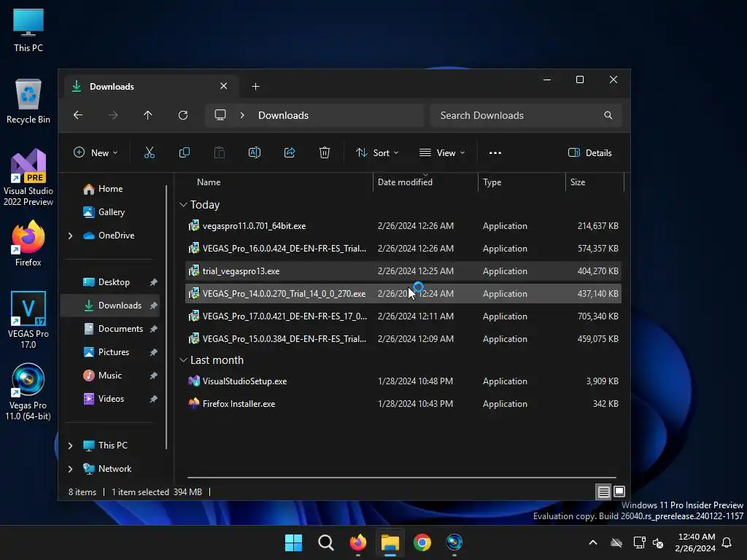Refresh the Downloads folder view
The height and width of the screenshot is (560, 747).
coord(183,115)
